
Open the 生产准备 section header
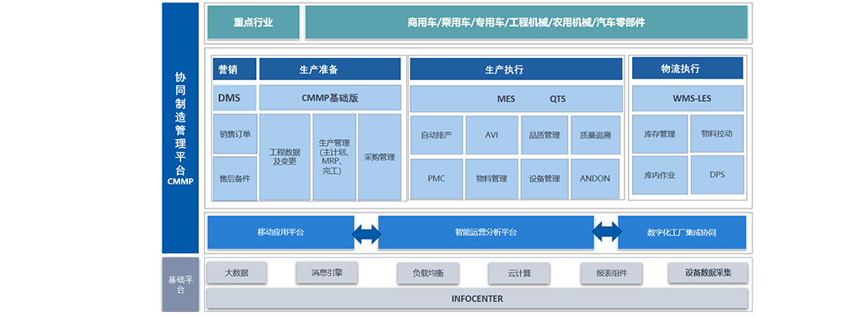[330, 70]
